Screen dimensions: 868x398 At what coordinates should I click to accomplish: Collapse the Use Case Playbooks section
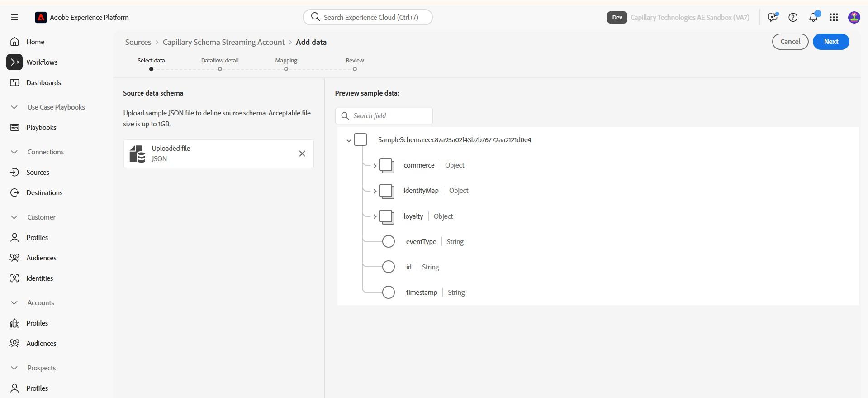click(x=14, y=107)
